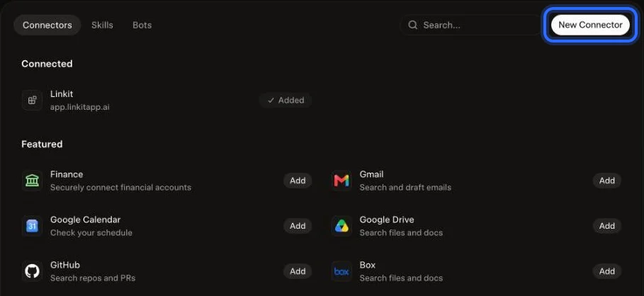Open the Bots tab
644x296 pixels.
pos(142,25)
